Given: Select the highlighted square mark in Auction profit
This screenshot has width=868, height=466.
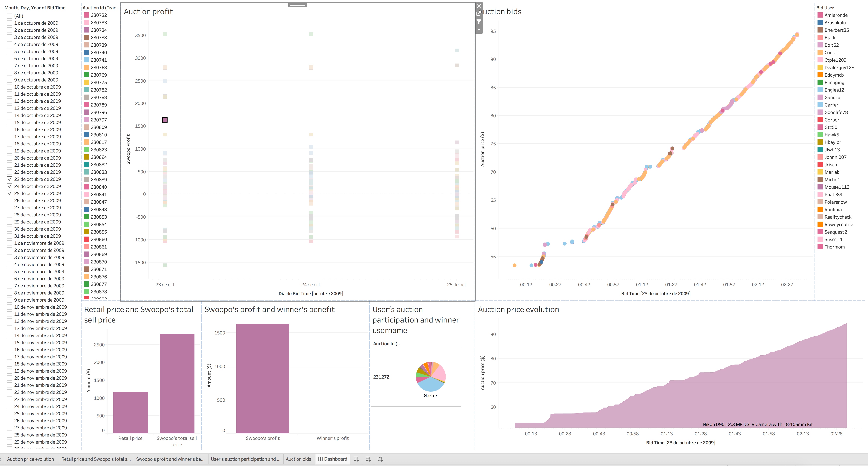Looking at the screenshot, I should pos(165,120).
